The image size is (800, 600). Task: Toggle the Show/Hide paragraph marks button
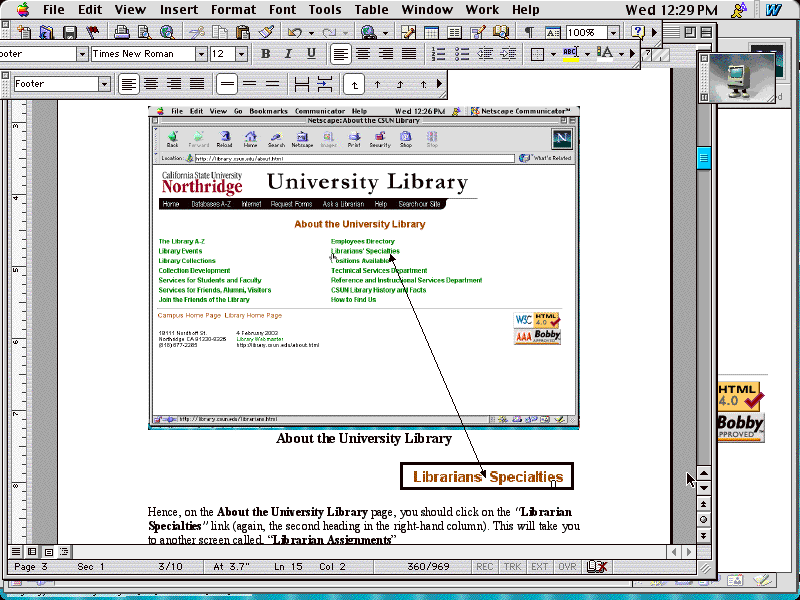point(530,33)
